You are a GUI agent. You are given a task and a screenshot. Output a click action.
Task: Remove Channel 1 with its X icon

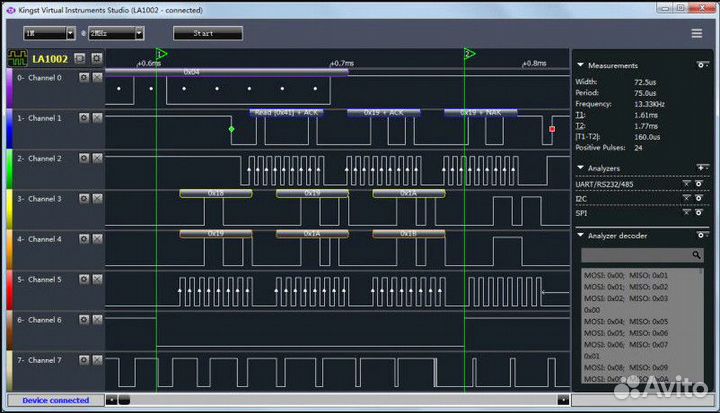(x=97, y=118)
